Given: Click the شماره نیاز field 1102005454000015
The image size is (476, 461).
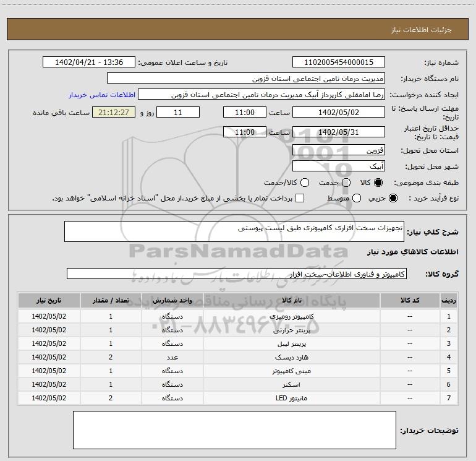Looking at the screenshot, I should tap(339, 62).
